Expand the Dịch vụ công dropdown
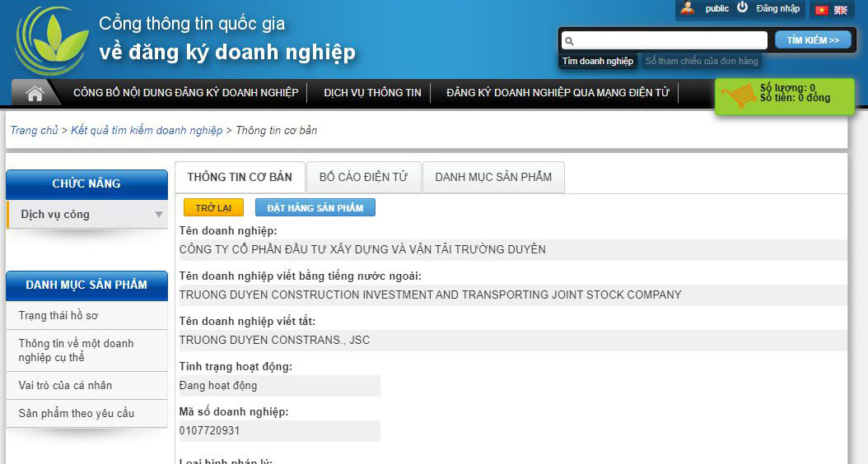 158,215
